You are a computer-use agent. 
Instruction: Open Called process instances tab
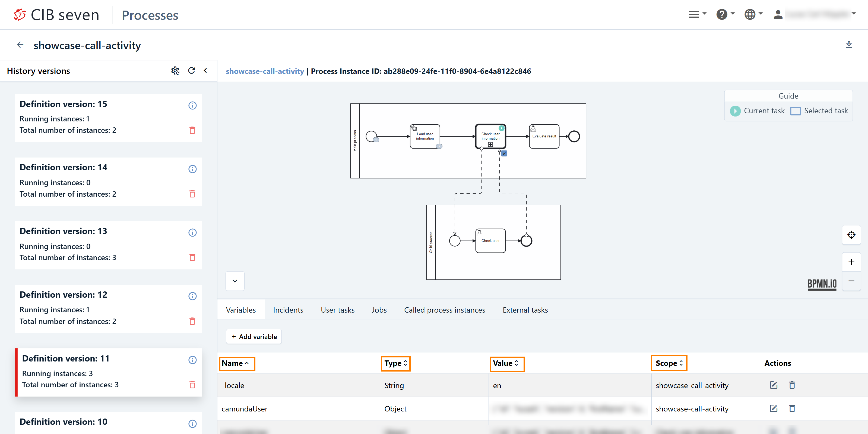point(444,310)
